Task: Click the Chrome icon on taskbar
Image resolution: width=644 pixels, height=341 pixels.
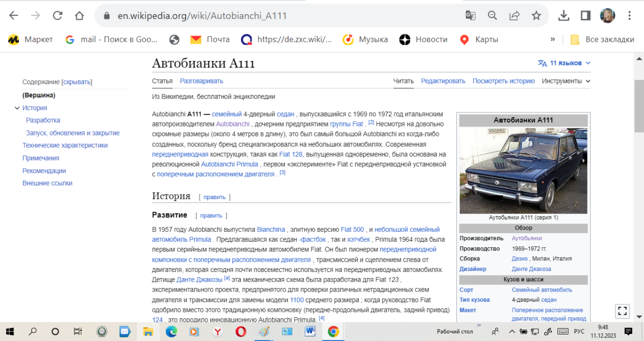Action: pyautogui.click(x=333, y=331)
